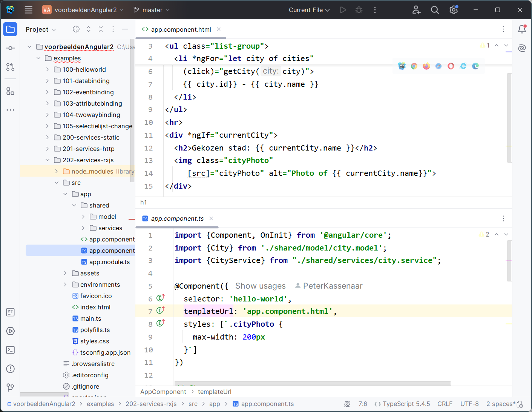Viewport: 532px width, 412px height.
Task: Open the Problems tool window
Action: point(11,369)
